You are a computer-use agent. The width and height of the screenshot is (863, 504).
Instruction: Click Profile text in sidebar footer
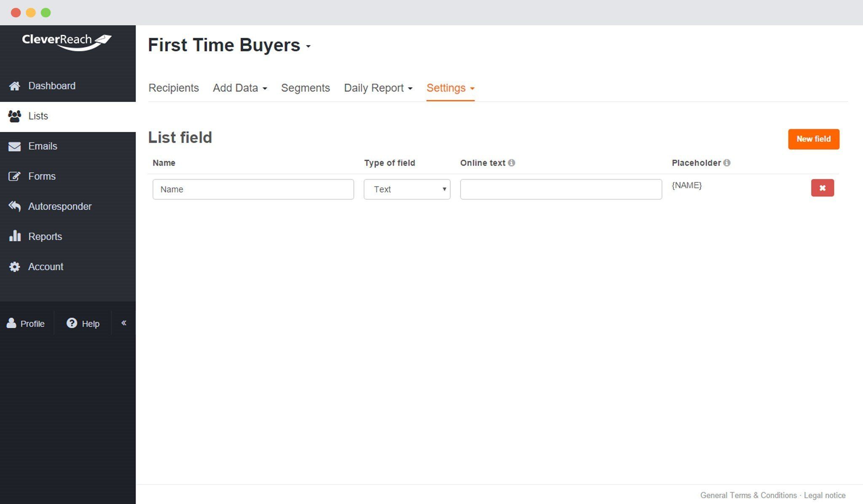32,324
